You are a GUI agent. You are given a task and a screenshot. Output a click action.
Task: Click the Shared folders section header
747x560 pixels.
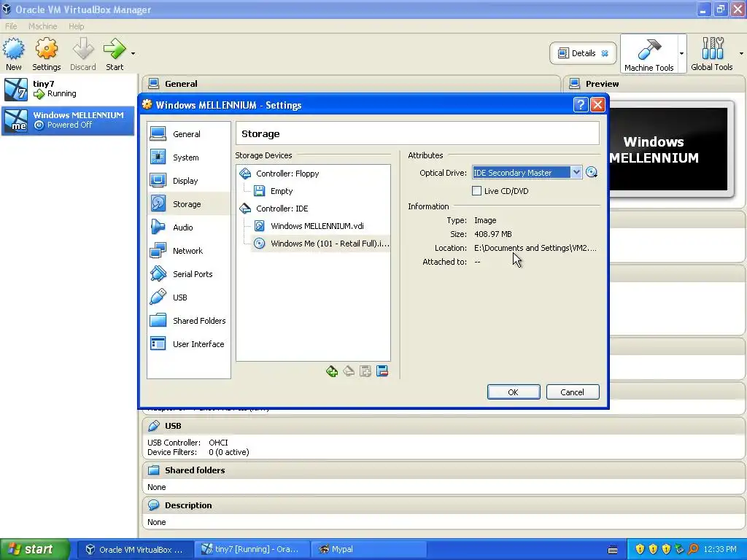point(444,470)
